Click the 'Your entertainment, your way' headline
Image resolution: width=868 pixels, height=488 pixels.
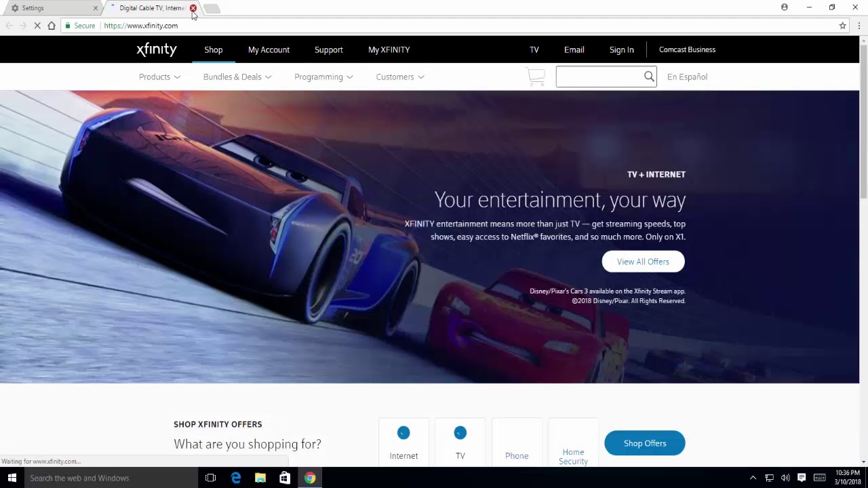coord(560,200)
